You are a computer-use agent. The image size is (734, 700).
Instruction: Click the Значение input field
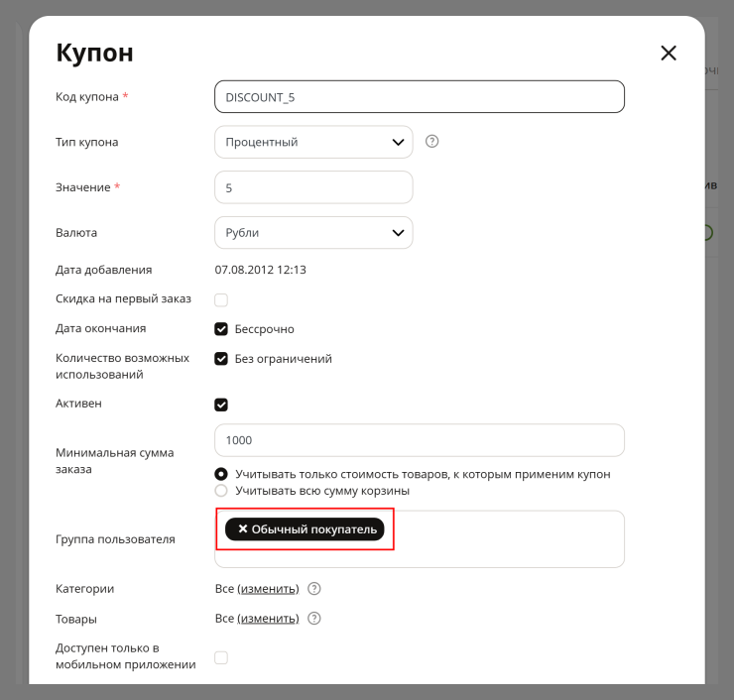313,187
